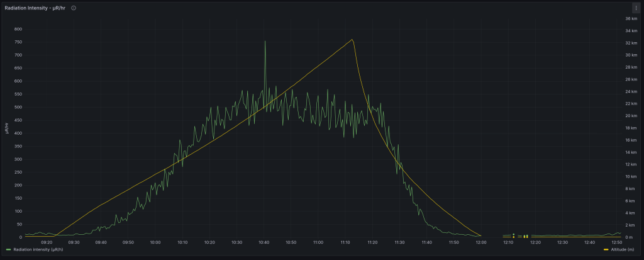Click the 10:00 time axis label
The width and height of the screenshot is (644, 260).
pos(155,242)
